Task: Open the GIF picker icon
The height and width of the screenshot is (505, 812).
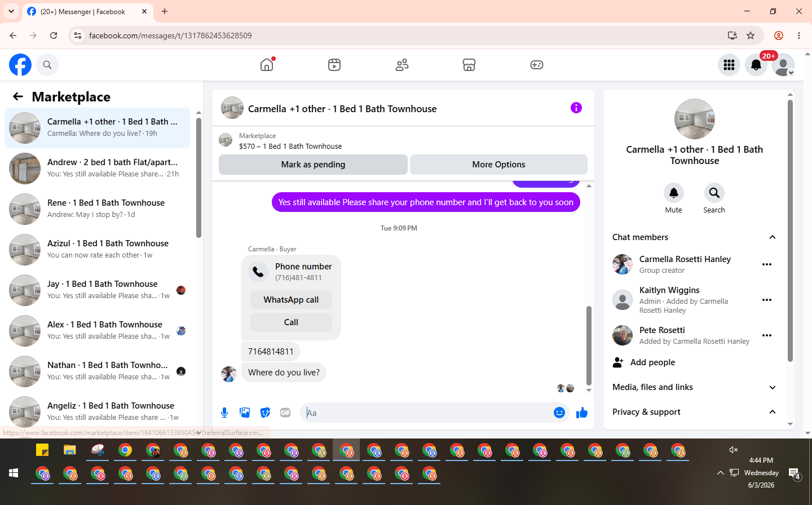Action: pos(285,413)
